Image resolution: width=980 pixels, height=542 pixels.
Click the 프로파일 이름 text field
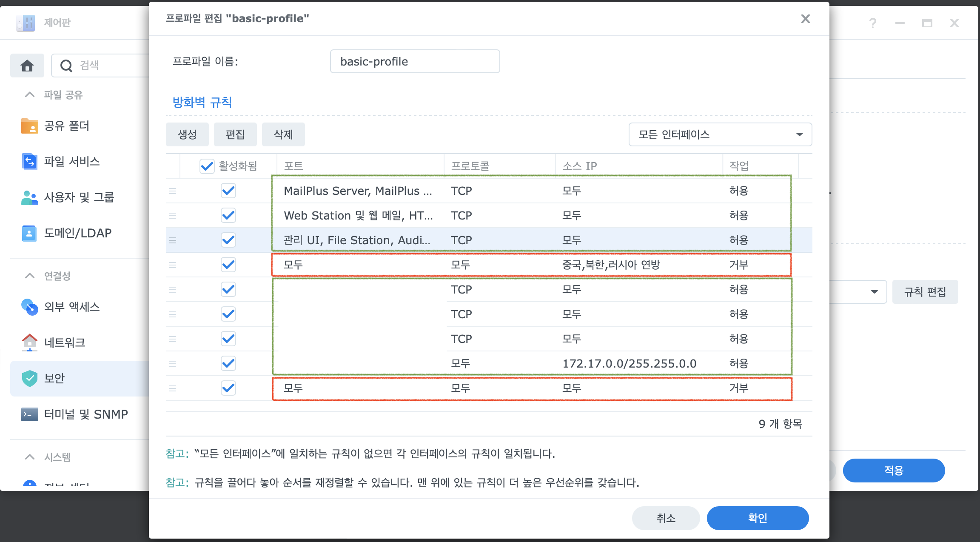pyautogui.click(x=415, y=61)
